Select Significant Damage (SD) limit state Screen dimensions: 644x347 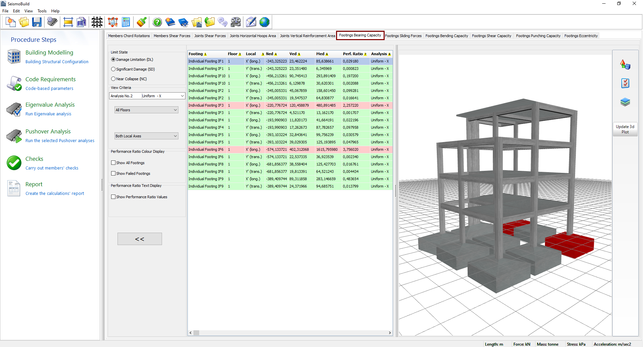coord(113,69)
